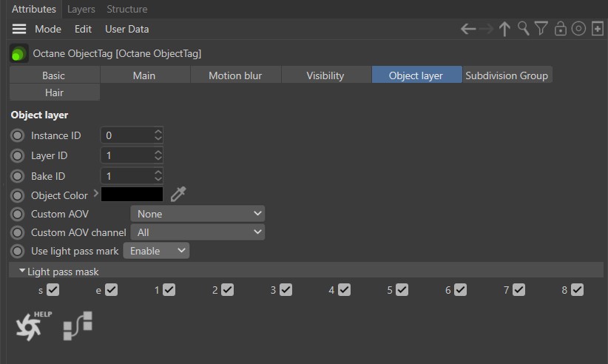Open the Structure panel tab
The image size is (608, 364).
click(x=126, y=9)
